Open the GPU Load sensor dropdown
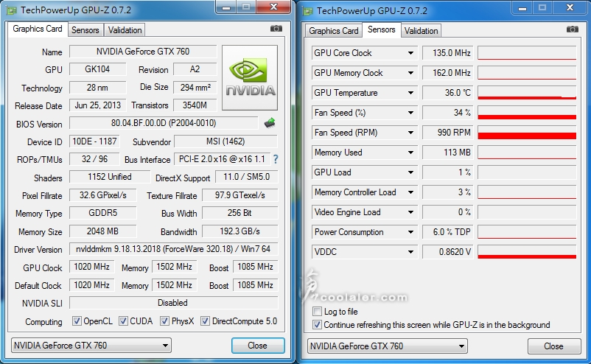 pyautogui.click(x=411, y=172)
